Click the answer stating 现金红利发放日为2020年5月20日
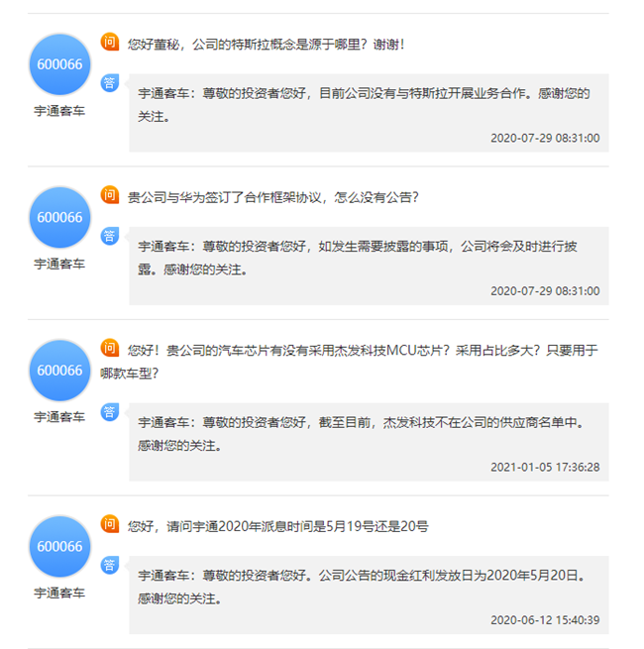 point(369,595)
